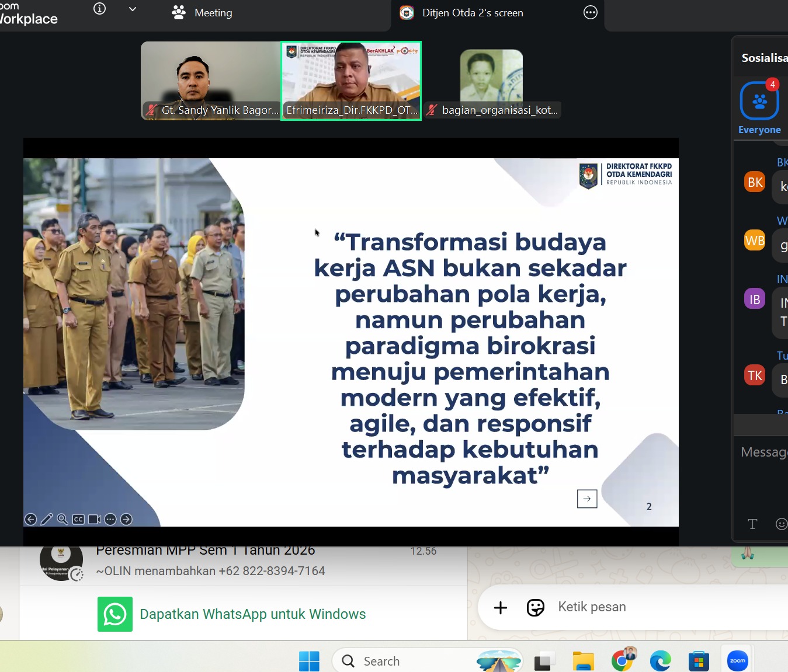Open WhatsApp sticker picker icon
This screenshot has height=672, width=788.
click(x=535, y=608)
